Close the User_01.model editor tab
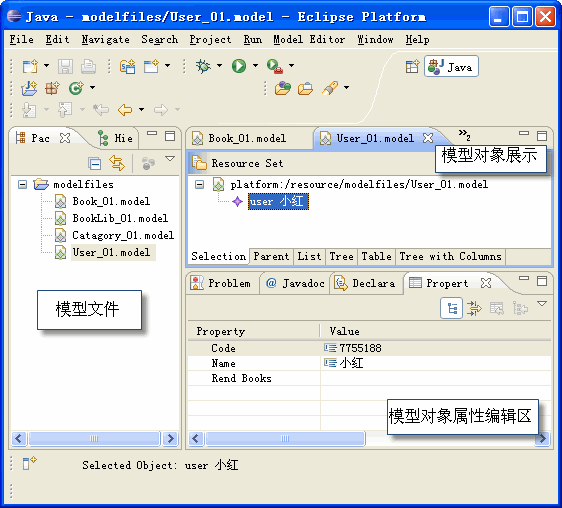 (x=428, y=138)
